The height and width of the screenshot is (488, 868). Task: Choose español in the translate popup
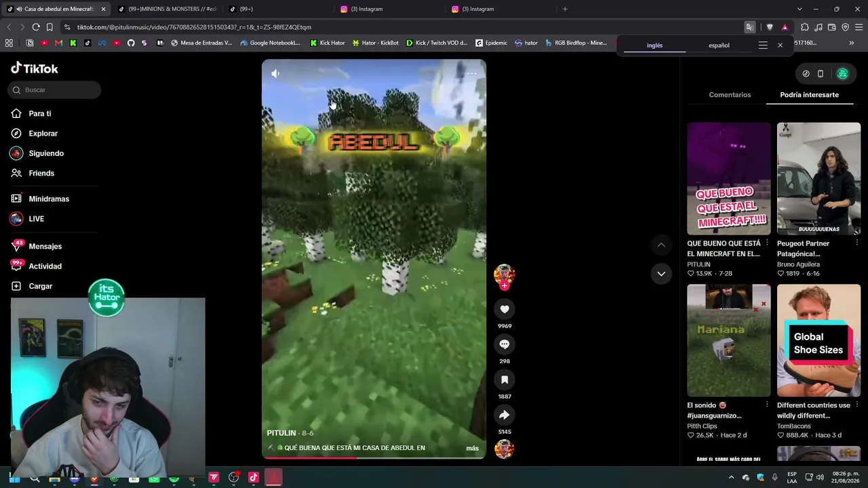(719, 45)
